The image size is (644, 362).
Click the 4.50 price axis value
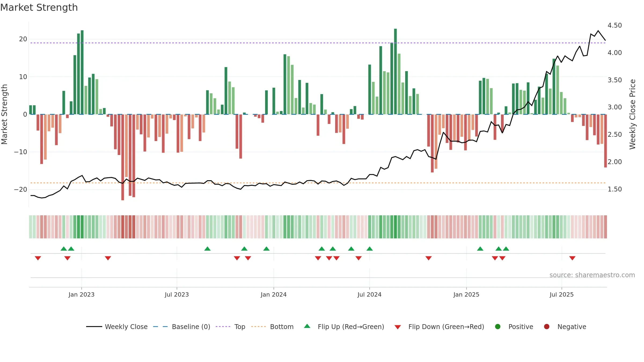(x=615, y=25)
